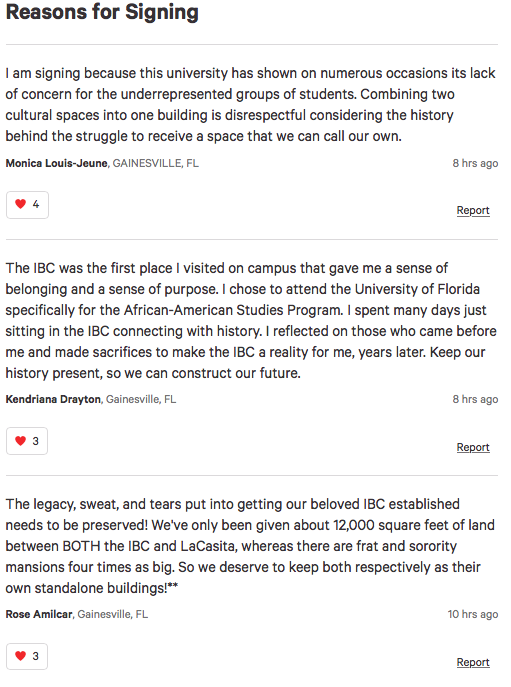This screenshot has width=511, height=687.
Task: Click the Reasons for Signing heading
Action: click(102, 12)
